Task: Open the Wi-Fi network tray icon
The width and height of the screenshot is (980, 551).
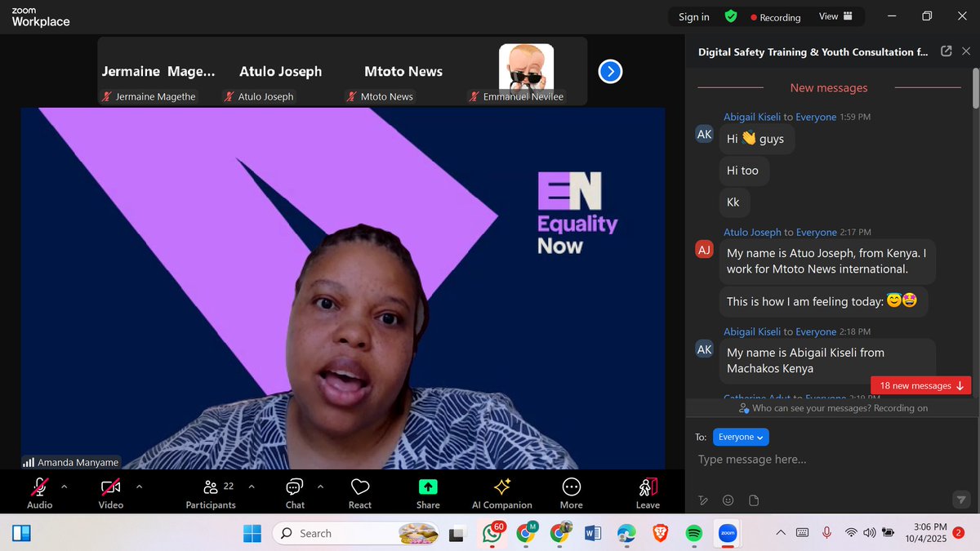Action: (x=851, y=533)
